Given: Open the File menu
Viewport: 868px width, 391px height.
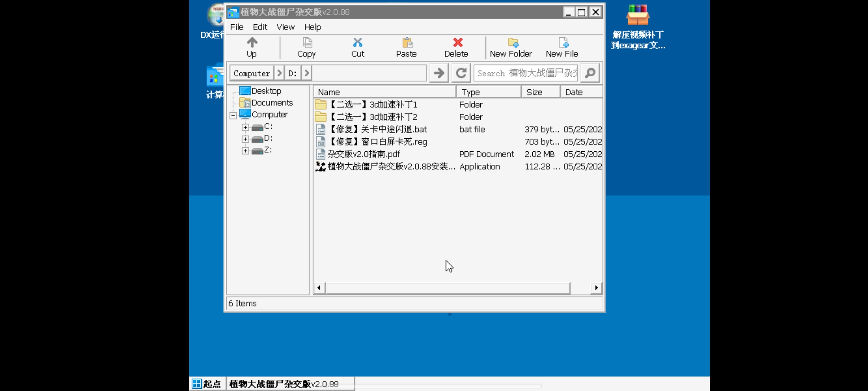Looking at the screenshot, I should (237, 27).
